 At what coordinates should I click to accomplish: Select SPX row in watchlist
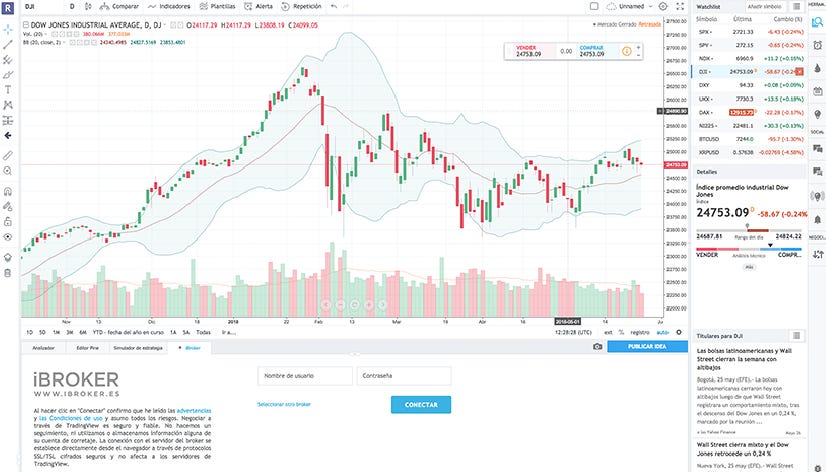(x=749, y=32)
